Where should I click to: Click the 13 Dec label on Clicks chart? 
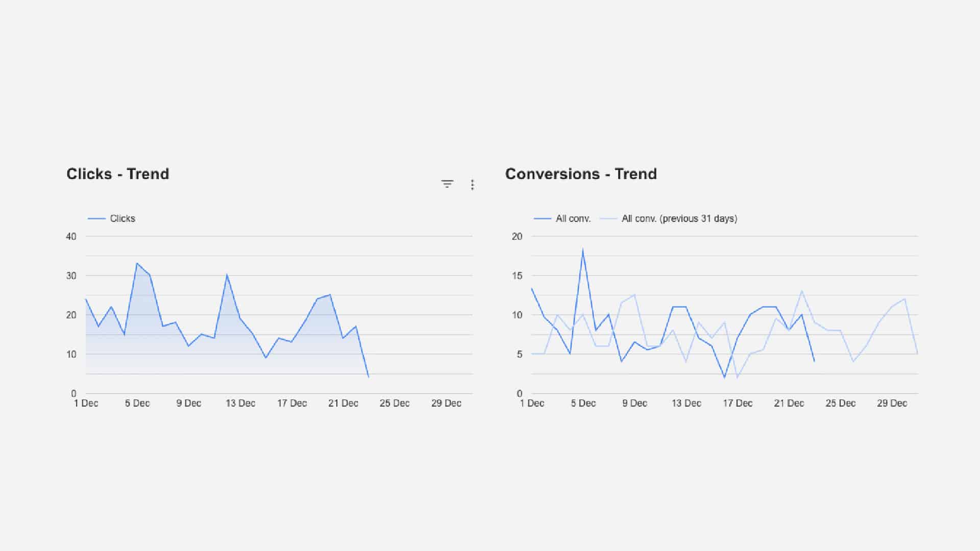coord(240,403)
